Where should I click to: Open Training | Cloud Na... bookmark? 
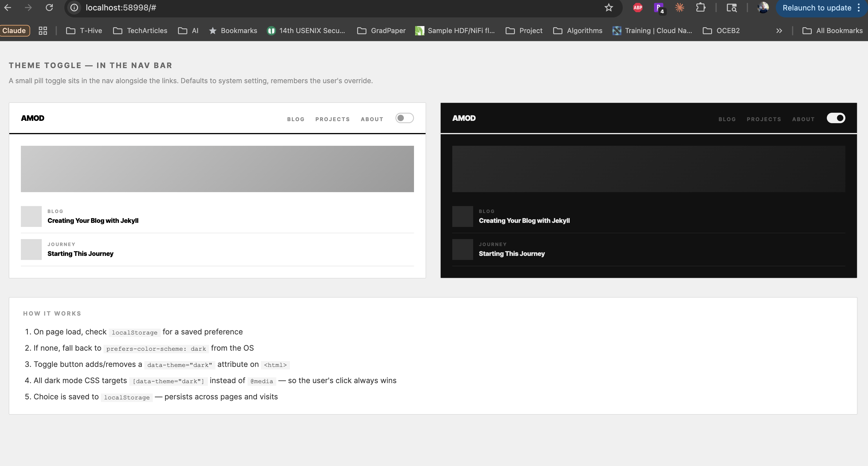pyautogui.click(x=652, y=31)
